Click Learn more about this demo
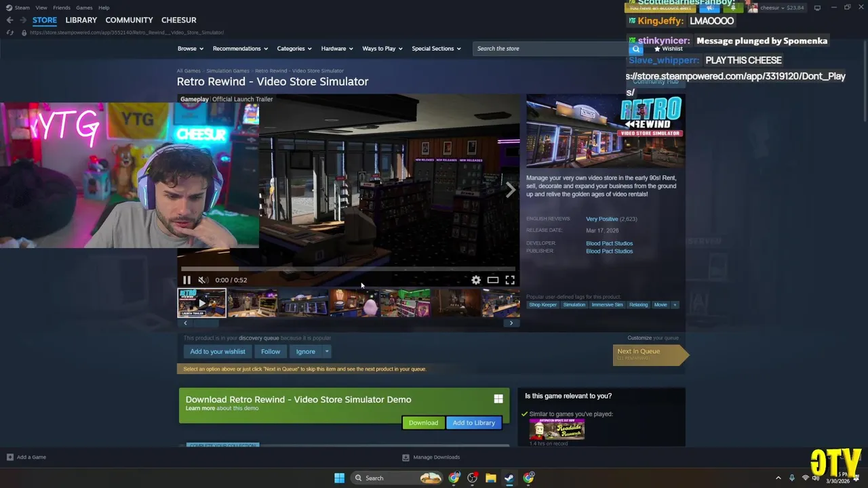The image size is (868, 488). (200, 408)
